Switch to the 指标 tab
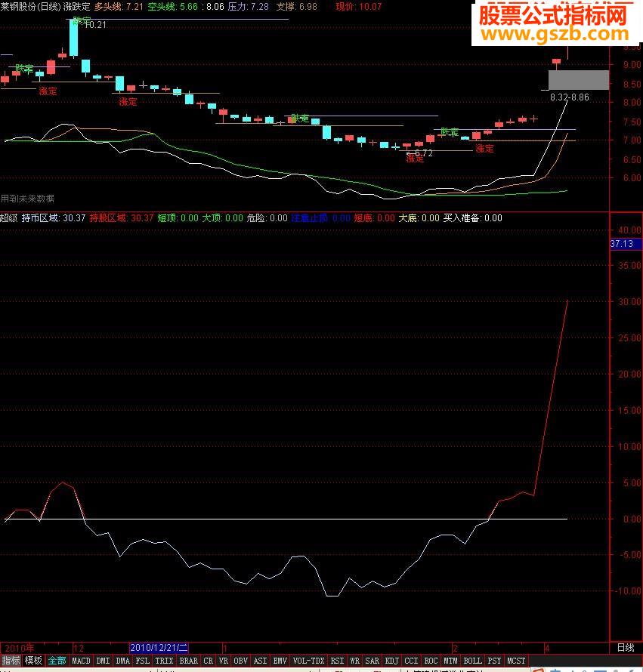Screen dimensions: 643x672 [11, 661]
